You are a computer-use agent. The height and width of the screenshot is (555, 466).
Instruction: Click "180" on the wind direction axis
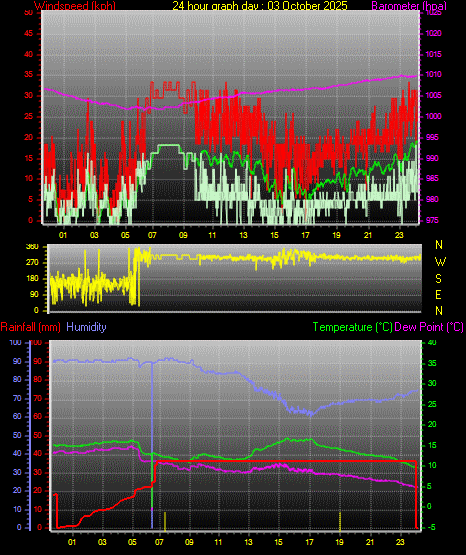pyautogui.click(x=32, y=279)
